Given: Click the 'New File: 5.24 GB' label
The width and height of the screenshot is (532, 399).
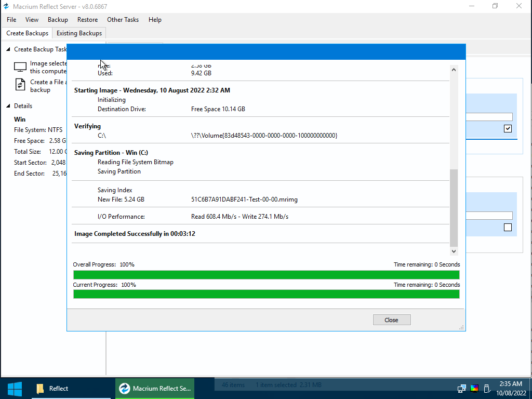Looking at the screenshot, I should point(121,199).
